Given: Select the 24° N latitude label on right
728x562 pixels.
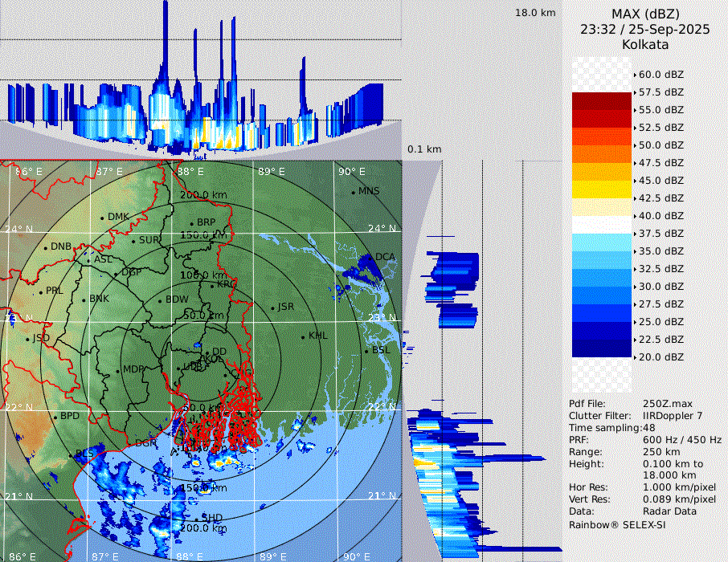Looking at the screenshot, I should coord(382,229).
